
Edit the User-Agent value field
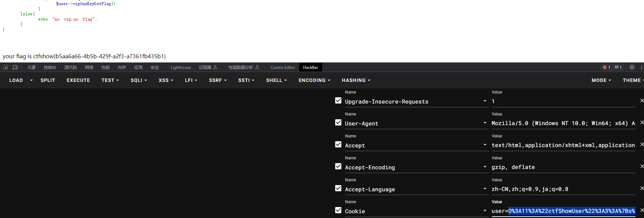pyautogui.click(x=563, y=123)
